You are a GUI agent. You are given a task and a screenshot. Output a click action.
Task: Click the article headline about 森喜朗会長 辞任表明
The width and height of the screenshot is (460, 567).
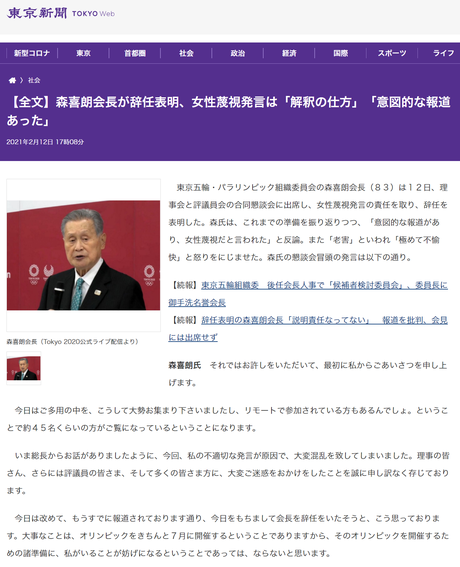[229, 111]
